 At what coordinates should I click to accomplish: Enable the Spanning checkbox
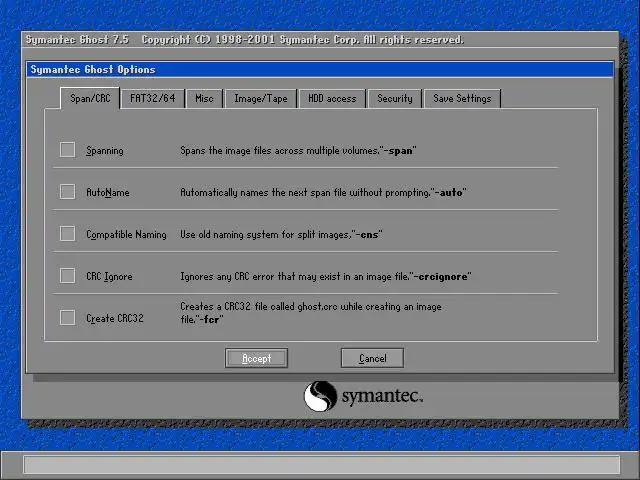point(67,150)
